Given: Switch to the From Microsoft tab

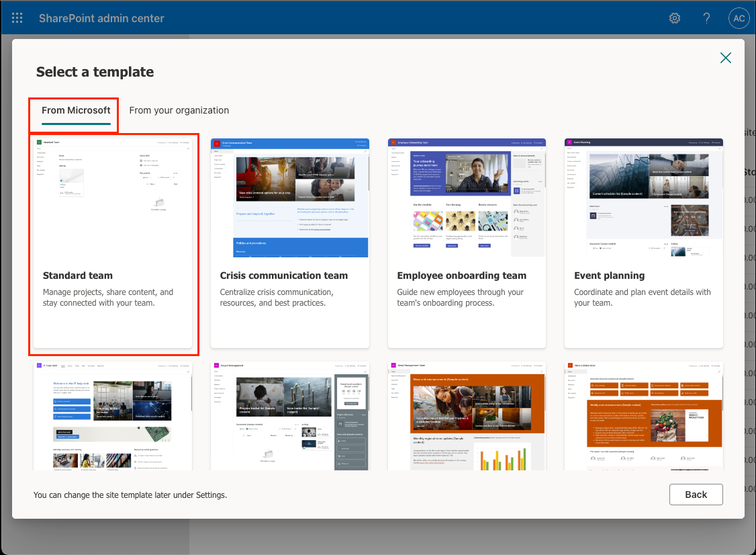Looking at the screenshot, I should coord(76,110).
